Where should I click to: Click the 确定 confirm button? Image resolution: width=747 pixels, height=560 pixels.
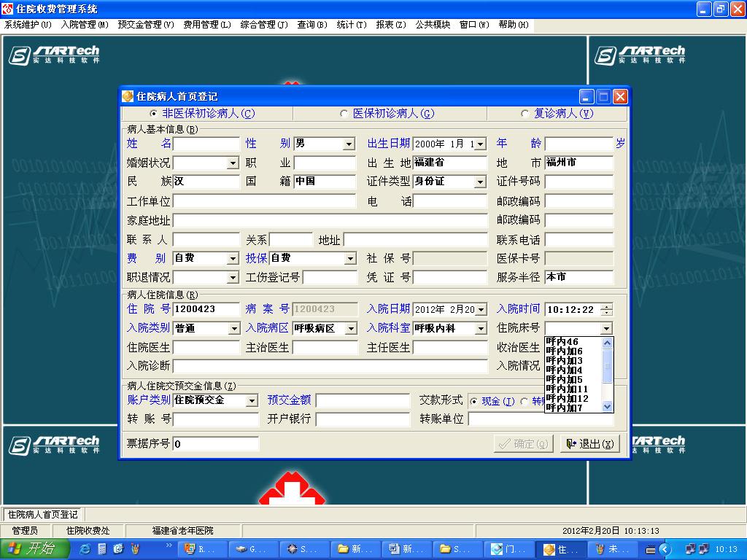tap(523, 444)
